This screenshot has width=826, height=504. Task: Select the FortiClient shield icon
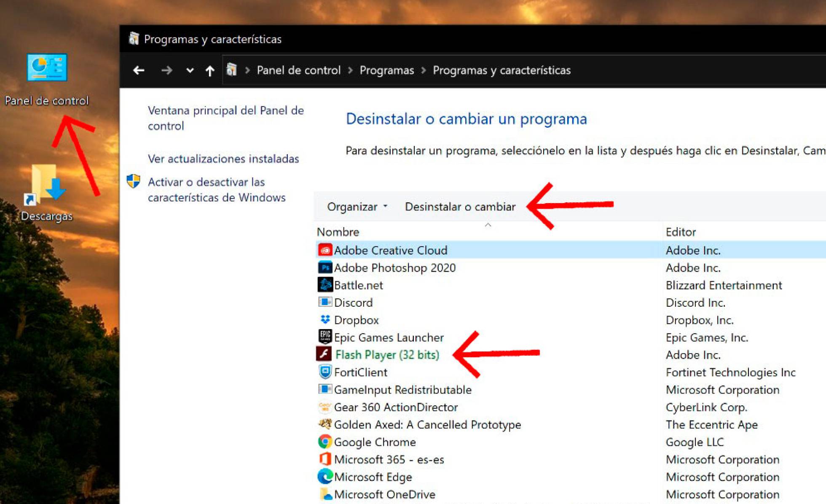[325, 372]
